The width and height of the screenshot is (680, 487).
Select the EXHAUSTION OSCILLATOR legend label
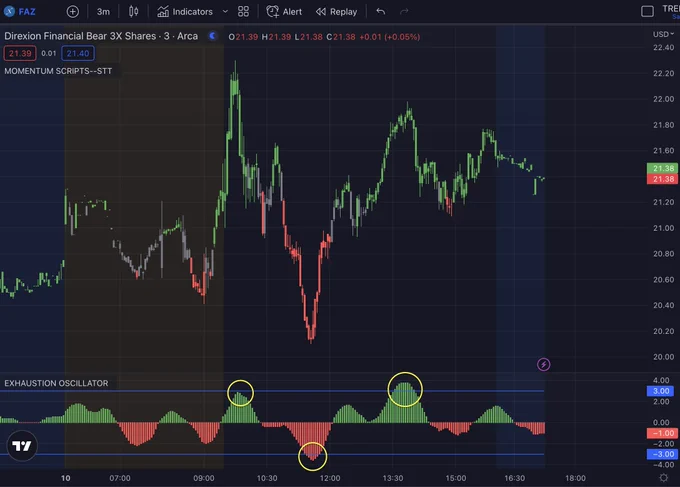56,383
